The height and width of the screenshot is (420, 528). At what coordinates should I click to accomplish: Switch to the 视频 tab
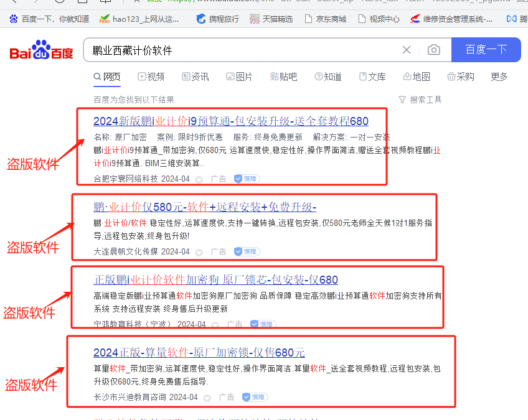click(x=153, y=77)
